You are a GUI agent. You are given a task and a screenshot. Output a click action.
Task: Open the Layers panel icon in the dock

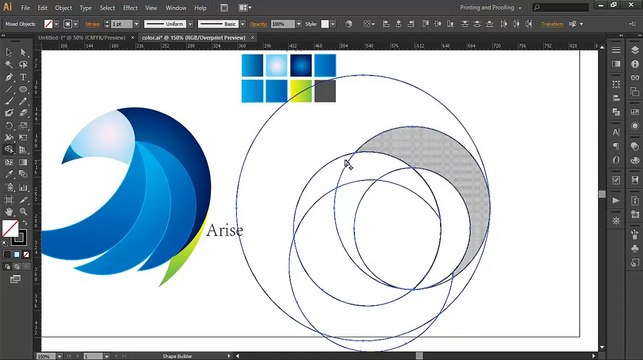(x=635, y=50)
